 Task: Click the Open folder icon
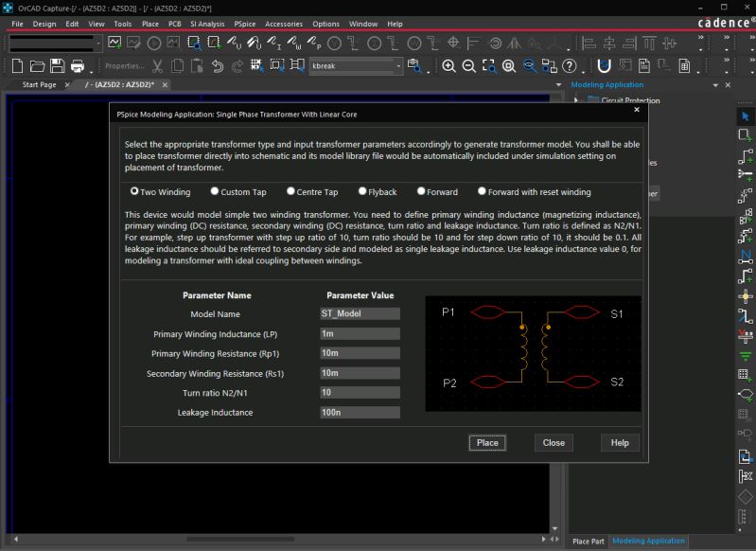(x=37, y=65)
